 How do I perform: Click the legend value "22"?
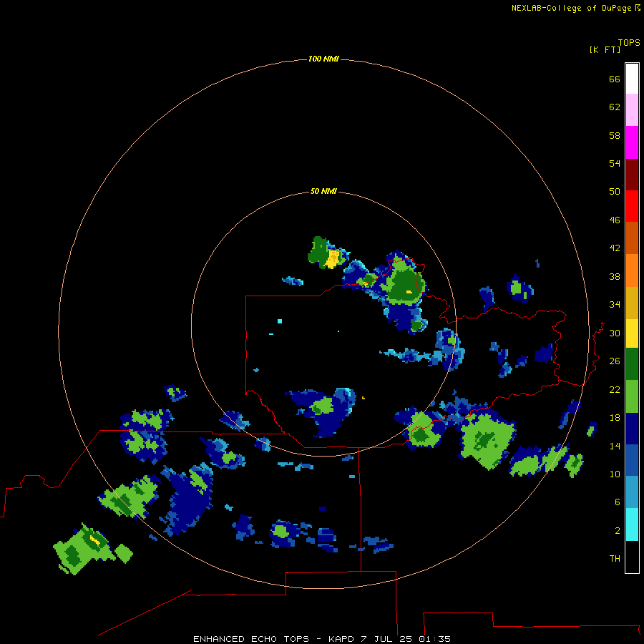pyautogui.click(x=615, y=390)
